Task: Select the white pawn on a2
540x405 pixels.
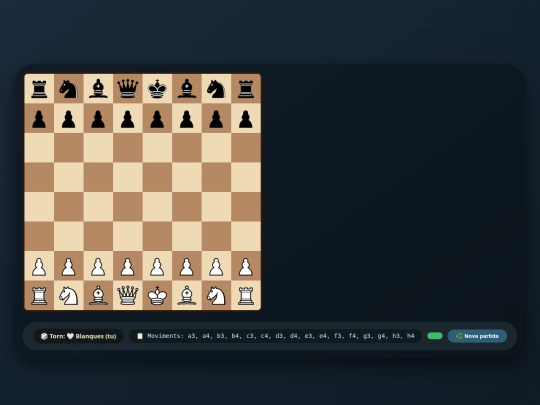Action: (39, 266)
